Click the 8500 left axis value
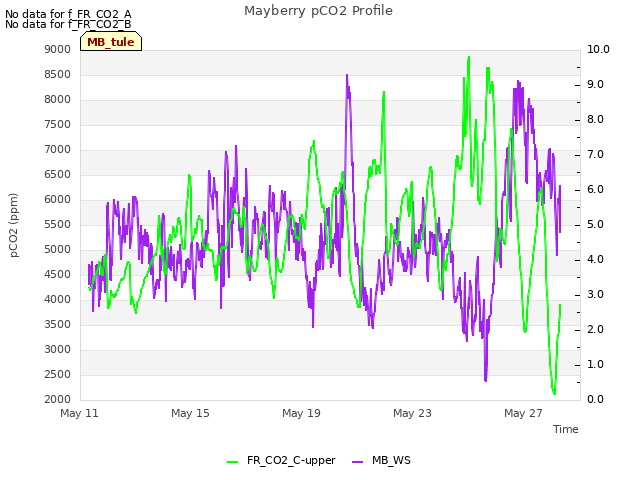640x480 pixels. 58,74
